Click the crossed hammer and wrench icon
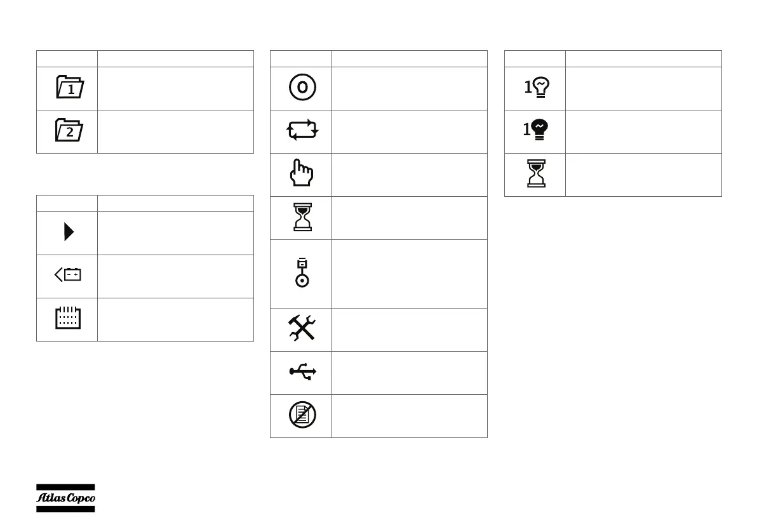Viewport: 757px width, 532px height. coord(302,328)
